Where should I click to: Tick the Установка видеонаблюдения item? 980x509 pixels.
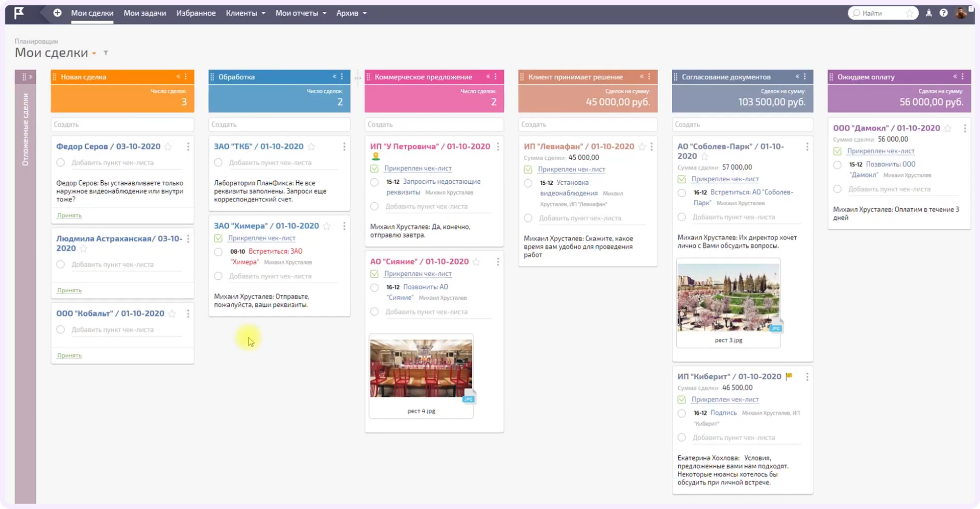click(528, 183)
